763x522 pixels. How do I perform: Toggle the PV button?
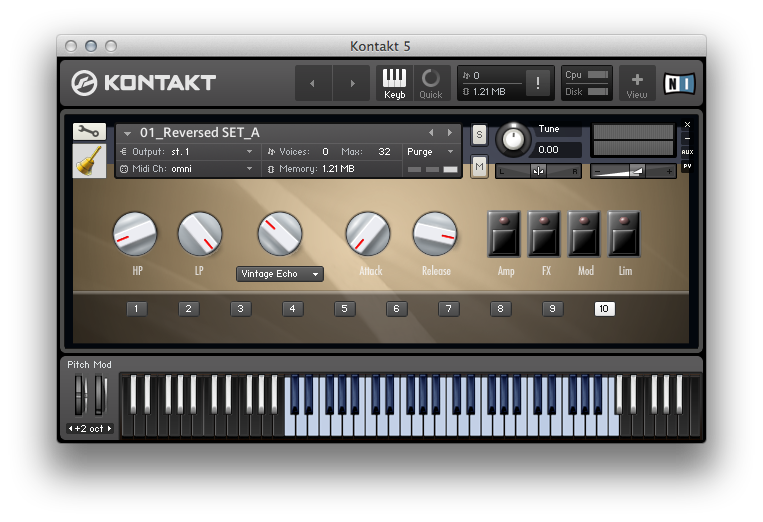(x=687, y=166)
